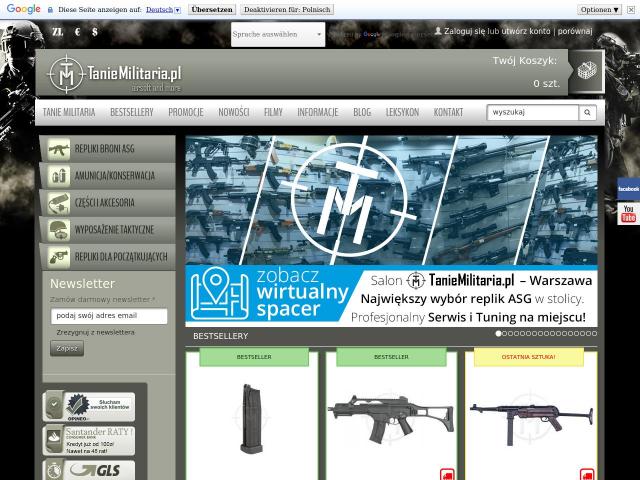
Task: Select second banner slide dot
Action: (504, 333)
